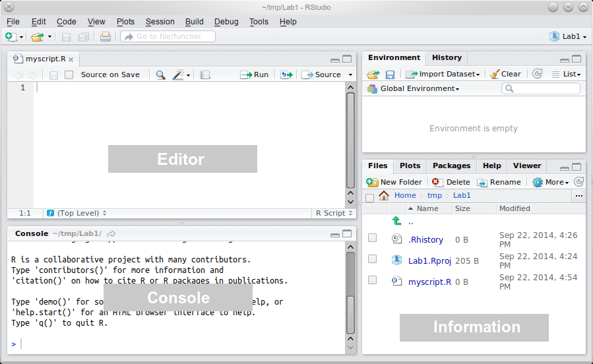Screen dimensions: 593x364
Task: Click the editor vertical scrollbar
Action: (350, 140)
